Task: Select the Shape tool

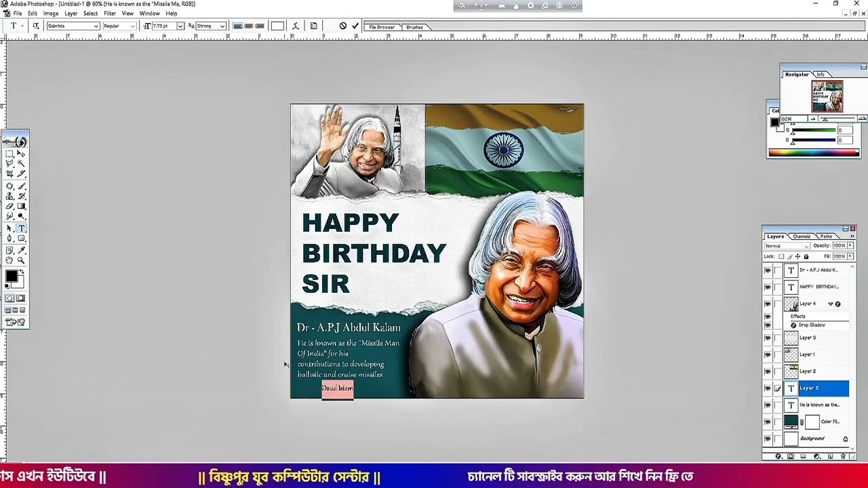Action: (21, 238)
